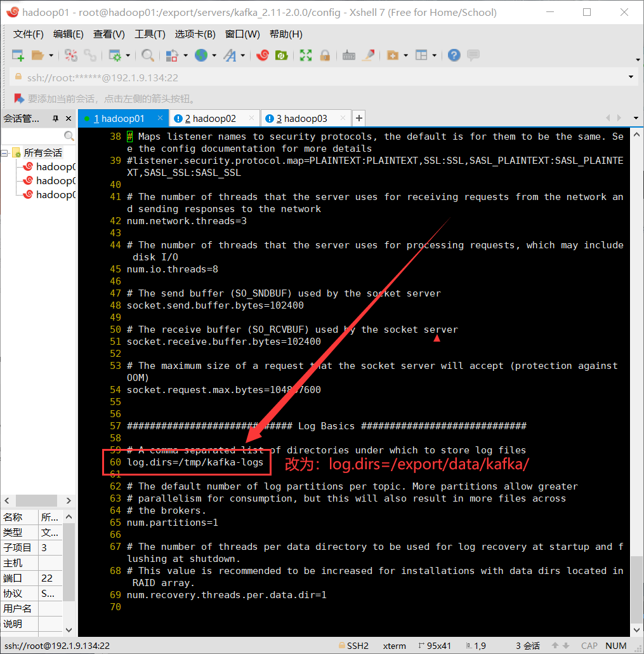Pin the session manager panel
644x654 pixels.
[56, 118]
